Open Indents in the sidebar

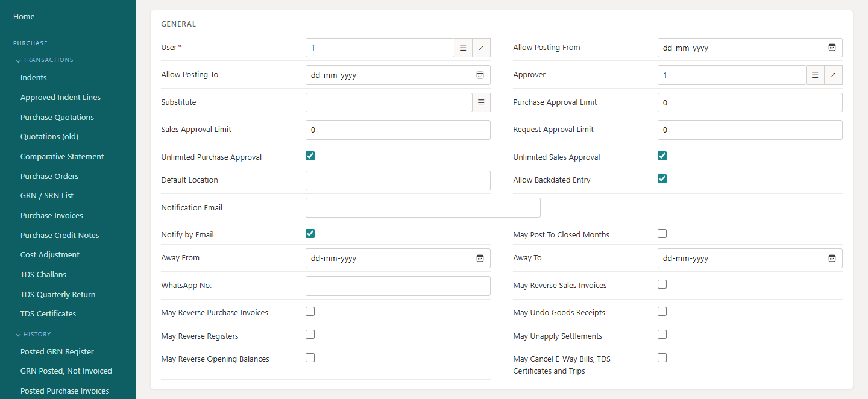pos(34,78)
